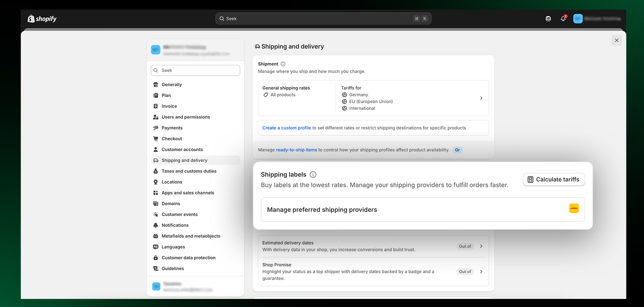This screenshot has height=307, width=644.
Task: Open Payments settings
Action: pos(195,128)
